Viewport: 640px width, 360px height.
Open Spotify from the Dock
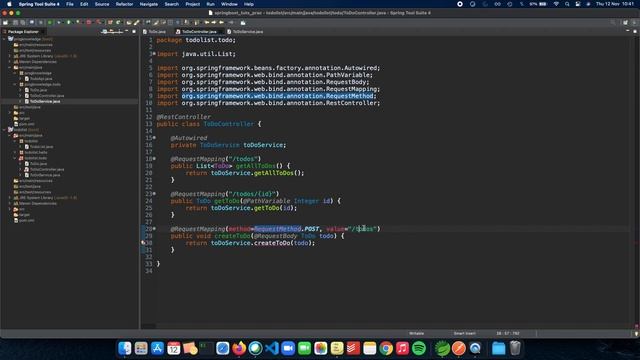point(418,348)
